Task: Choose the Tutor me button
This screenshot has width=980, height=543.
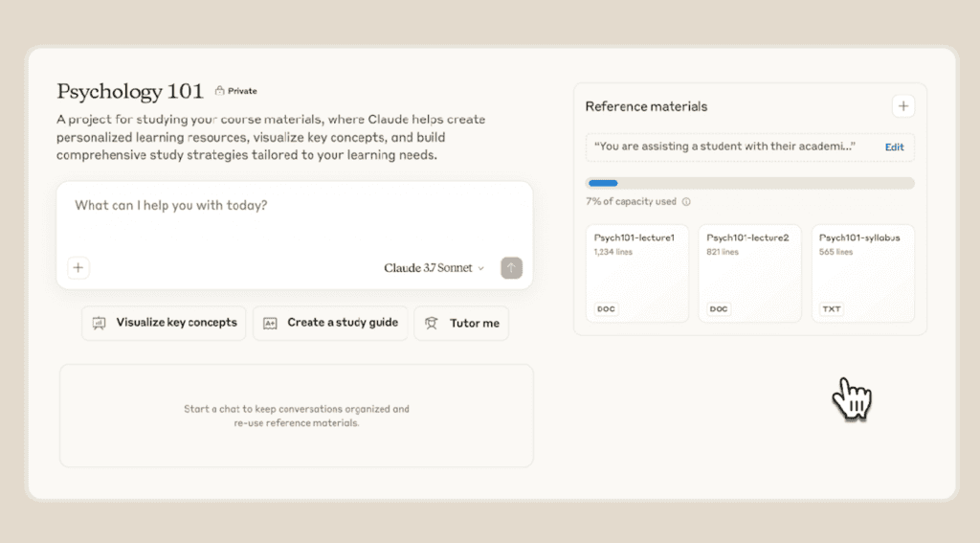Action: point(461,324)
